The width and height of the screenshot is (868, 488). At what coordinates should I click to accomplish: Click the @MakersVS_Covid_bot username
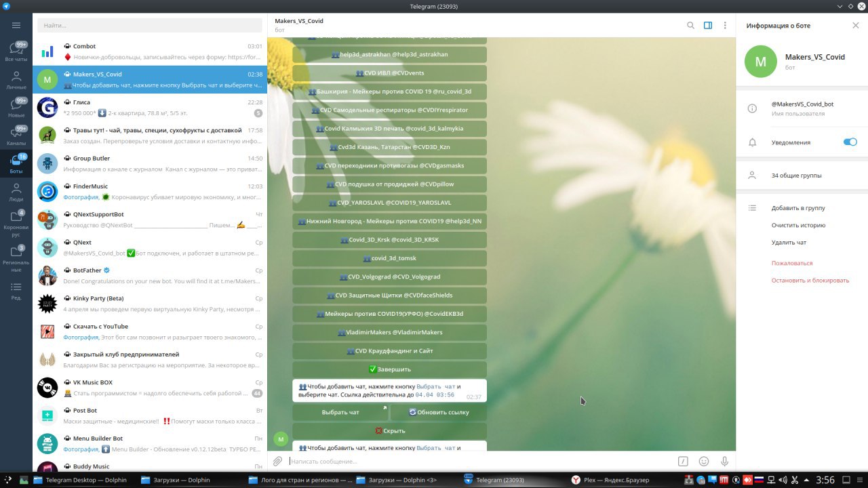click(802, 104)
